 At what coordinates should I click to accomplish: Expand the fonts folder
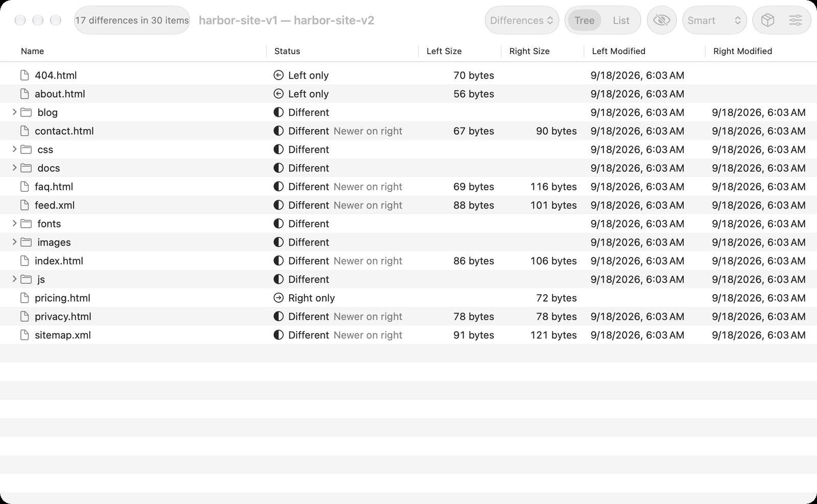click(x=14, y=223)
